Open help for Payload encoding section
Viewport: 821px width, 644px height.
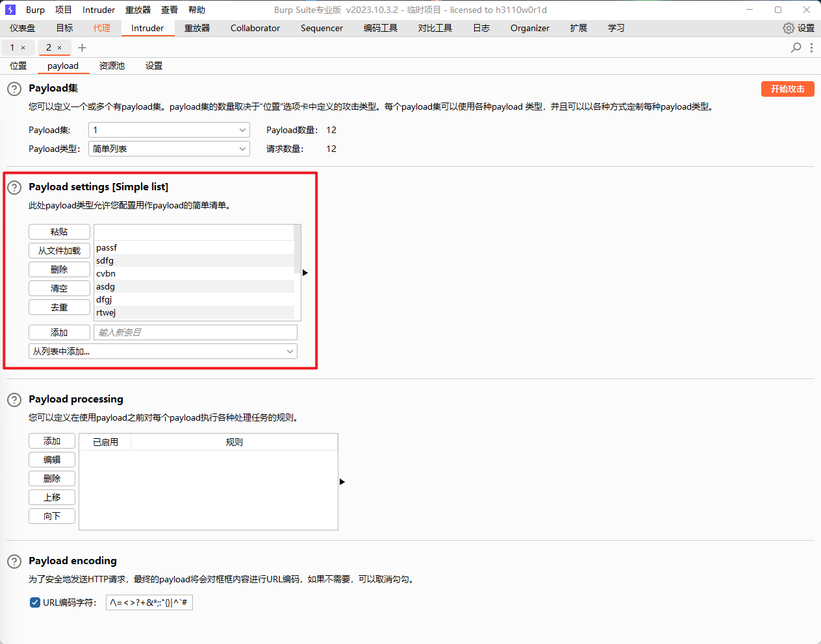coord(14,562)
